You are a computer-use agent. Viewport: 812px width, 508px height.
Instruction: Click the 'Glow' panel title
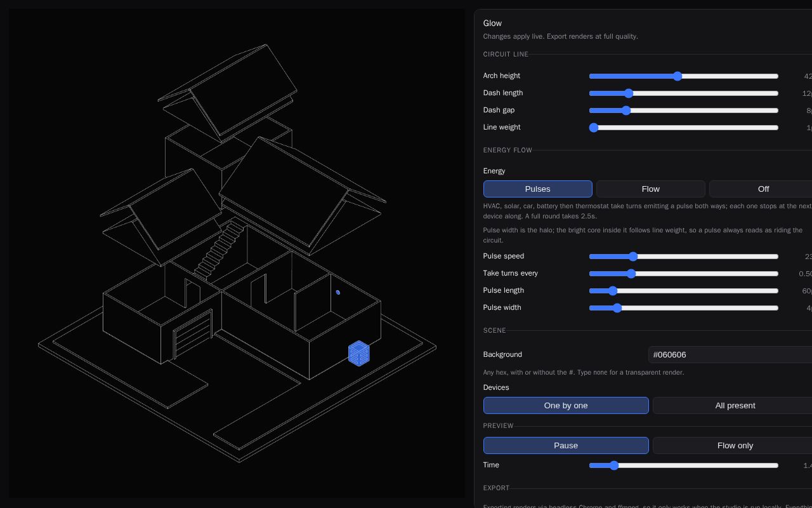coord(492,23)
